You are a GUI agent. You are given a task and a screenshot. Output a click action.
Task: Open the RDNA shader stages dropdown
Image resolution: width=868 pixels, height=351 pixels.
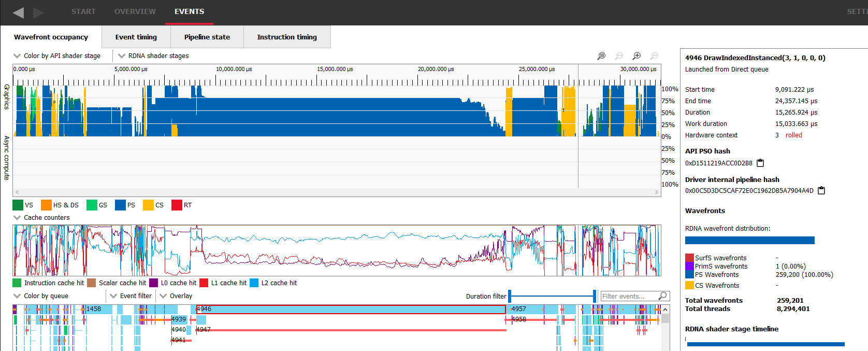[154, 55]
